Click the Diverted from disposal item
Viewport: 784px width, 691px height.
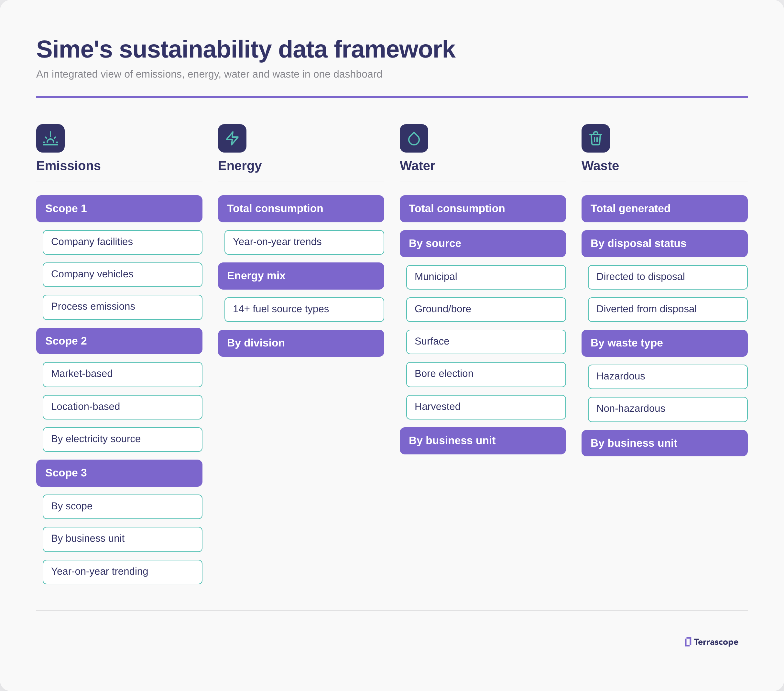667,309
